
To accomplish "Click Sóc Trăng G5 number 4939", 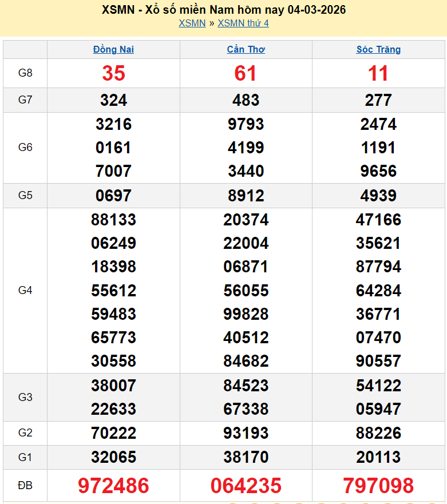I will click(x=378, y=196).
